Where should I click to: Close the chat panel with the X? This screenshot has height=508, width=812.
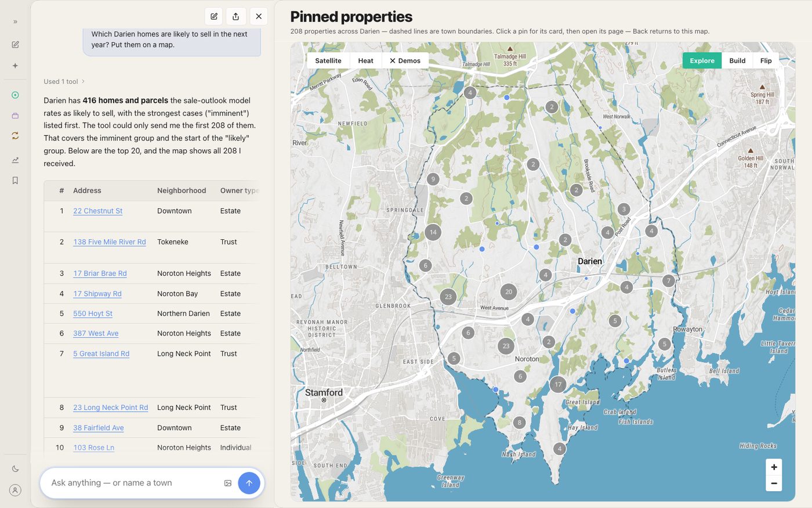click(259, 16)
